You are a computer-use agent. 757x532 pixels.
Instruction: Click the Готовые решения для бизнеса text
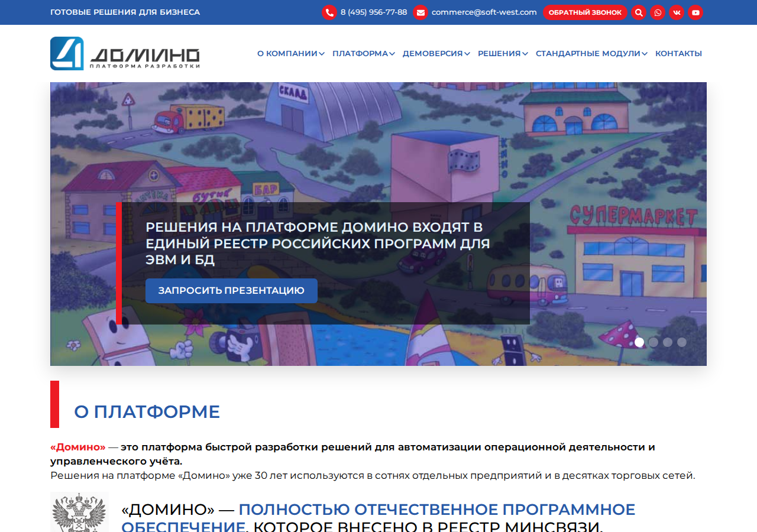coord(125,12)
